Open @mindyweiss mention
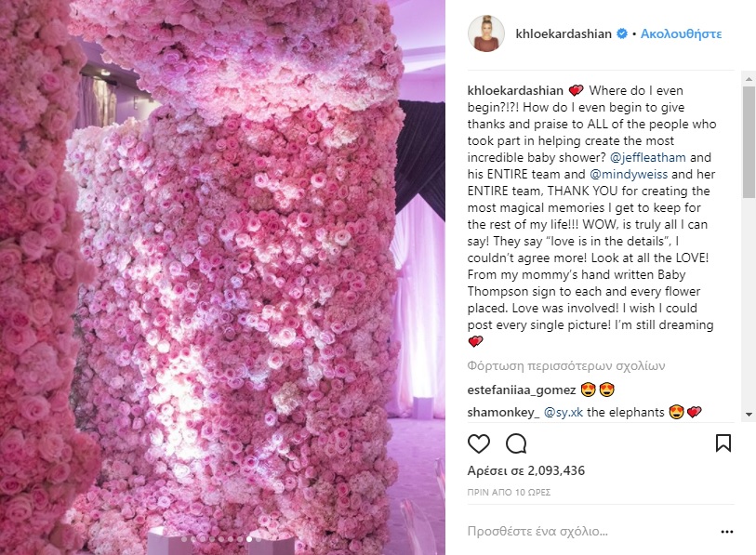 pyautogui.click(x=629, y=174)
